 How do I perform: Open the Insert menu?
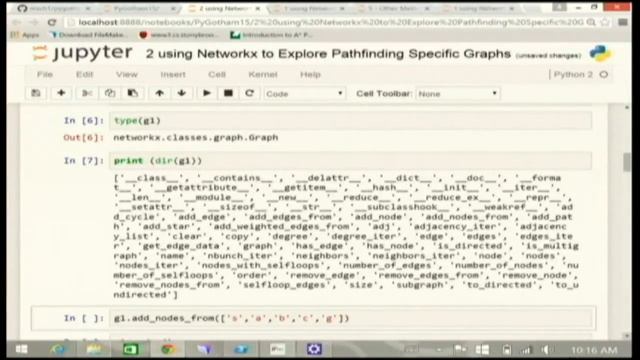tap(173, 74)
